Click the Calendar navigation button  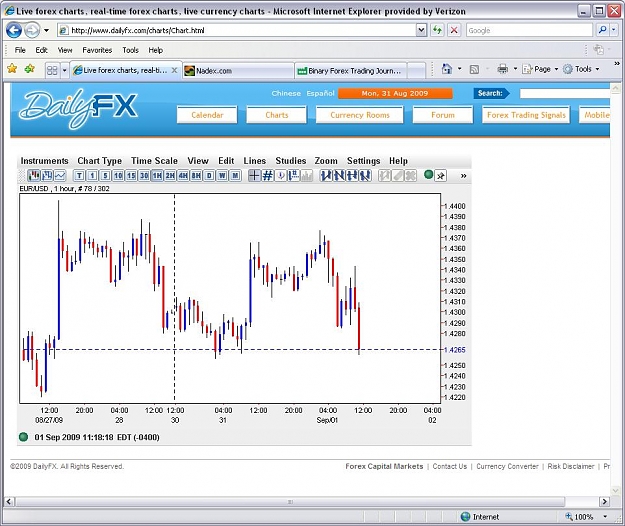(207, 115)
